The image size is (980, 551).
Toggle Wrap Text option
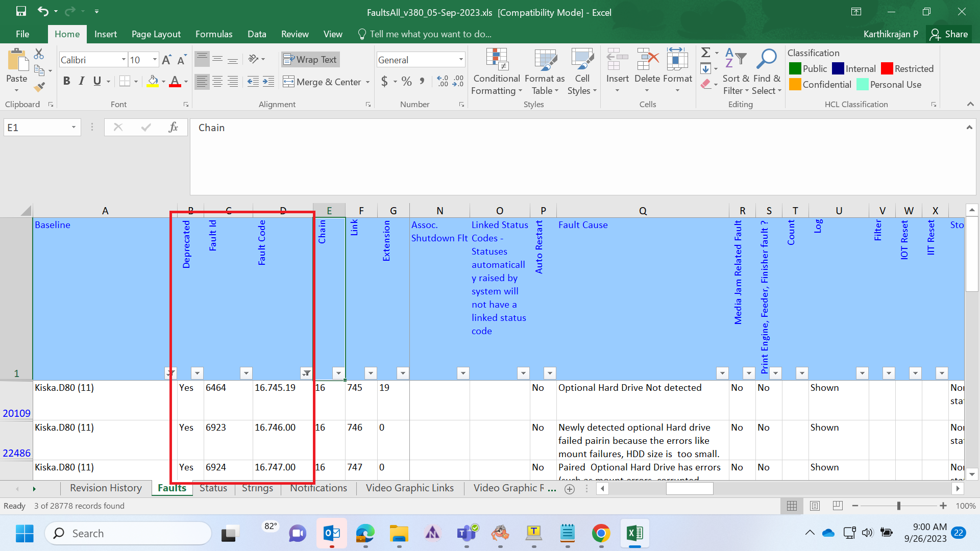310,60
